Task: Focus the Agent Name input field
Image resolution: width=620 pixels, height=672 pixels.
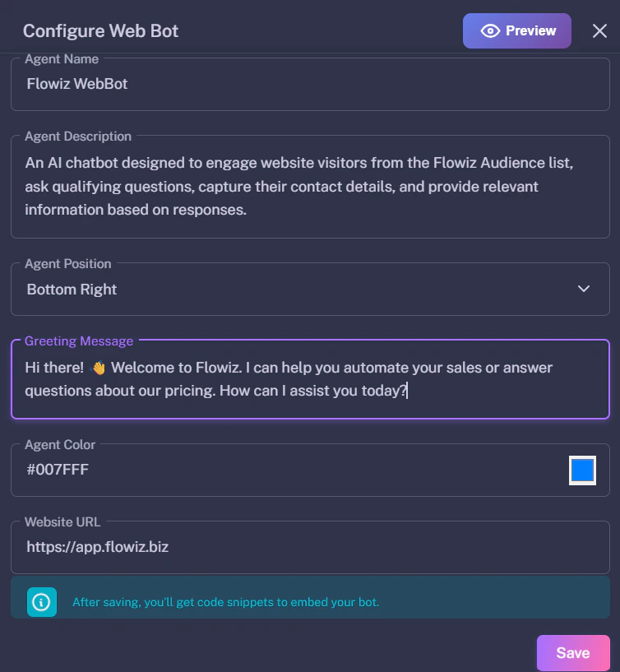Action: pyautogui.click(x=310, y=83)
